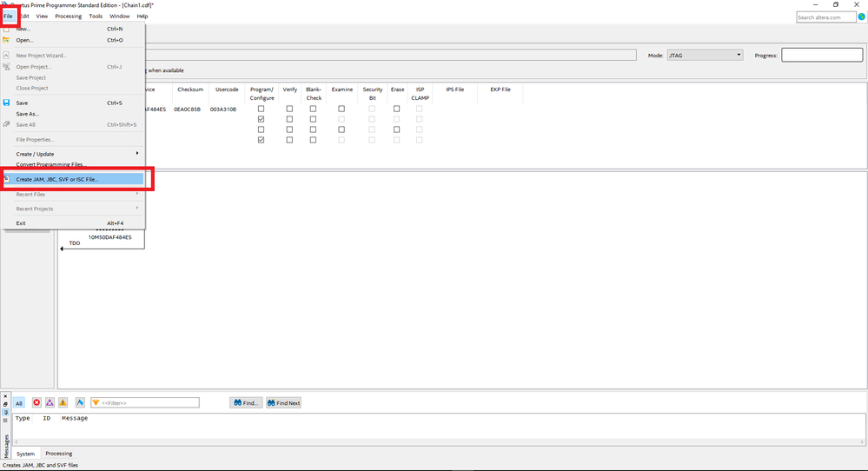This screenshot has height=471, width=868.
Task: Select Save in the File menu
Action: [72, 103]
